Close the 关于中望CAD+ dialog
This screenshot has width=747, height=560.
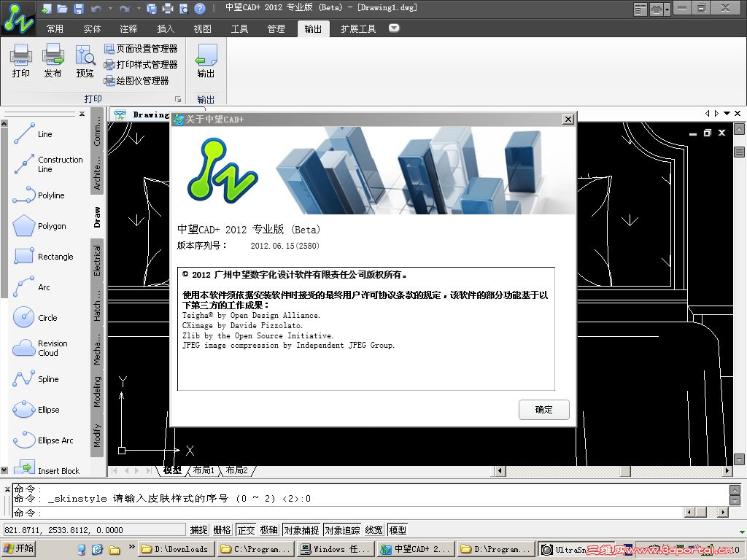(568, 119)
